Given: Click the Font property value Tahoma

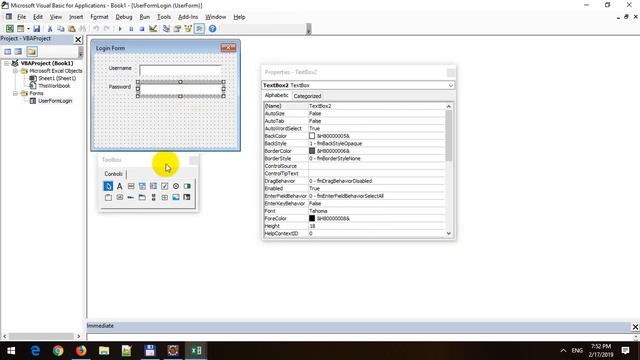Looking at the screenshot, I should click(x=376, y=211).
